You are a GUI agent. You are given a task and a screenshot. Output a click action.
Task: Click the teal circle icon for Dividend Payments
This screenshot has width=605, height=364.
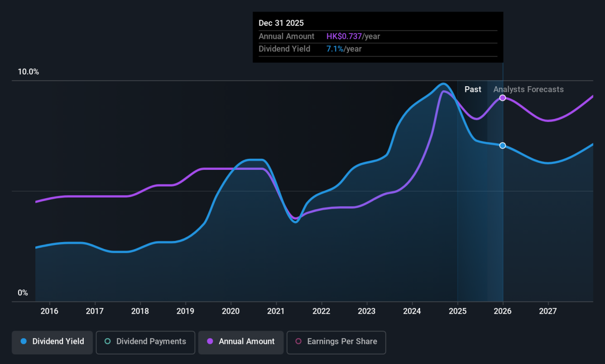coord(107,341)
